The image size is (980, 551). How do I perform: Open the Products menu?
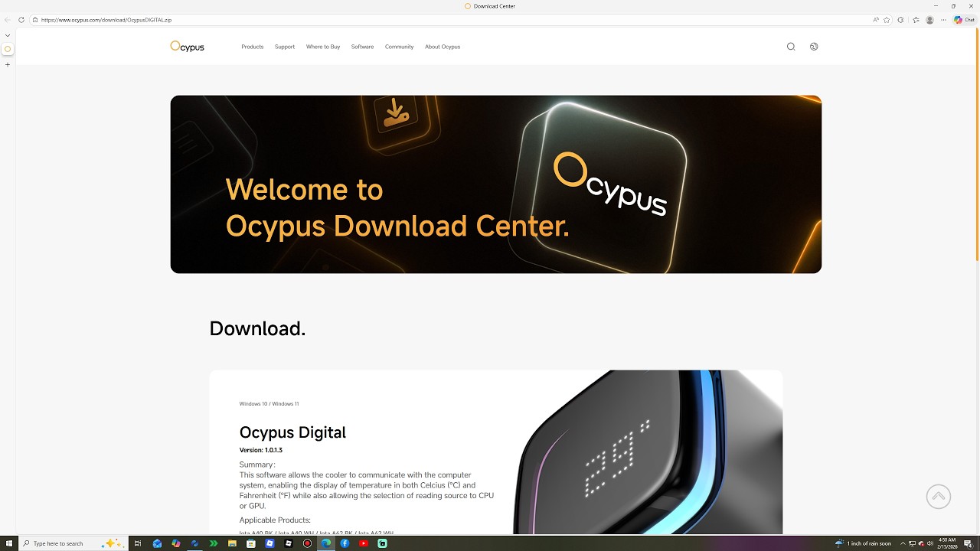pos(252,47)
